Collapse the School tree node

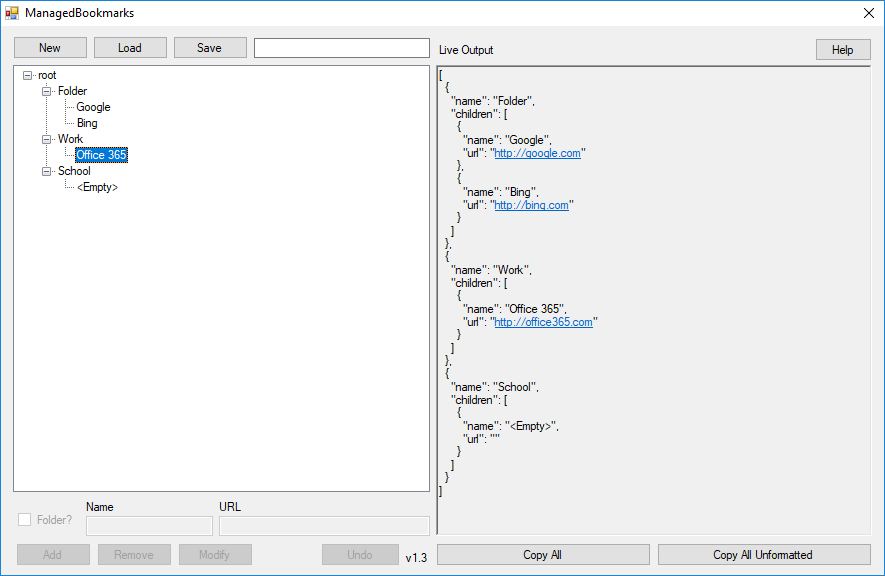coord(46,171)
